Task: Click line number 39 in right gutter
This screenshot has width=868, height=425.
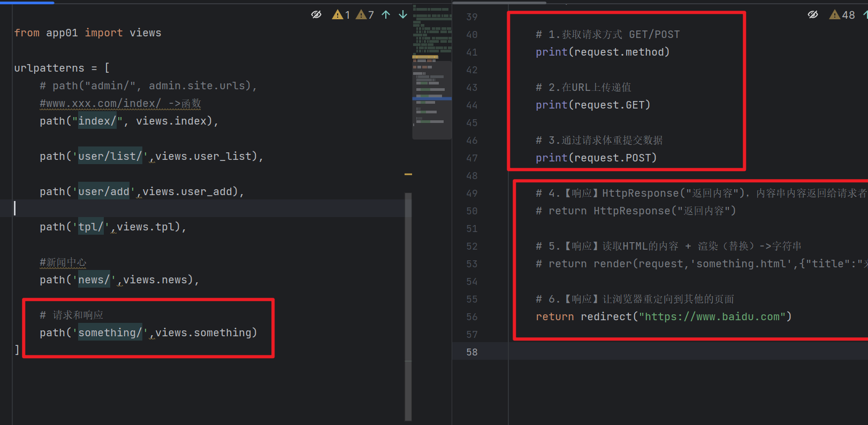Action: click(x=471, y=17)
